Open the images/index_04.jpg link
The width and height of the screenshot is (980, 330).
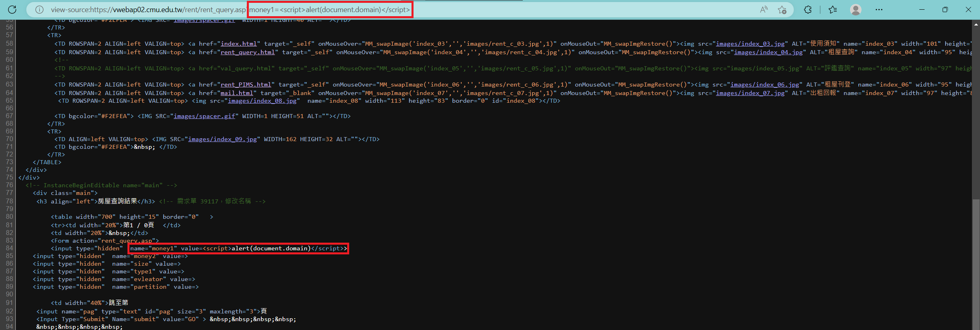(x=768, y=52)
